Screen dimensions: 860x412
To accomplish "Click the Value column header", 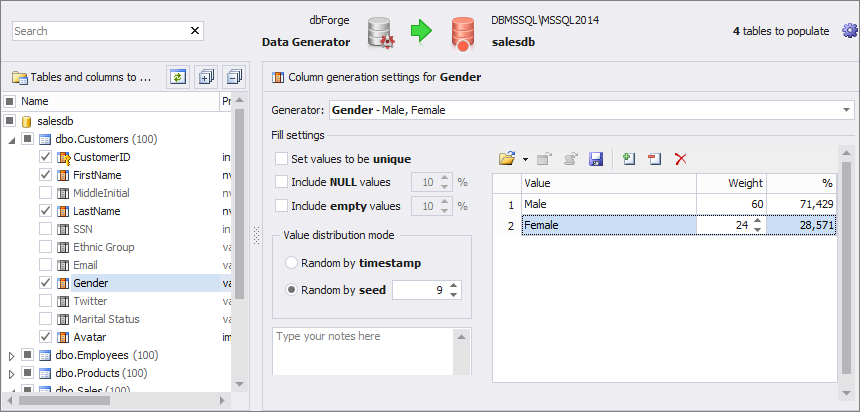I will 609,183.
